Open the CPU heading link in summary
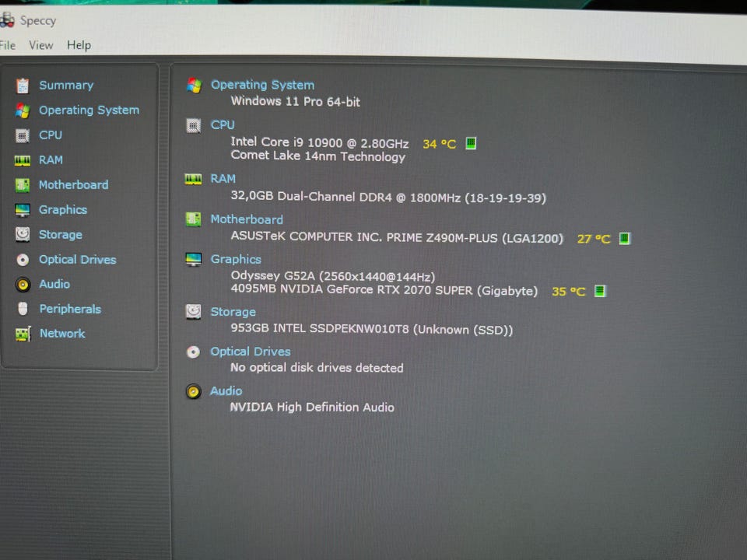 click(x=223, y=124)
